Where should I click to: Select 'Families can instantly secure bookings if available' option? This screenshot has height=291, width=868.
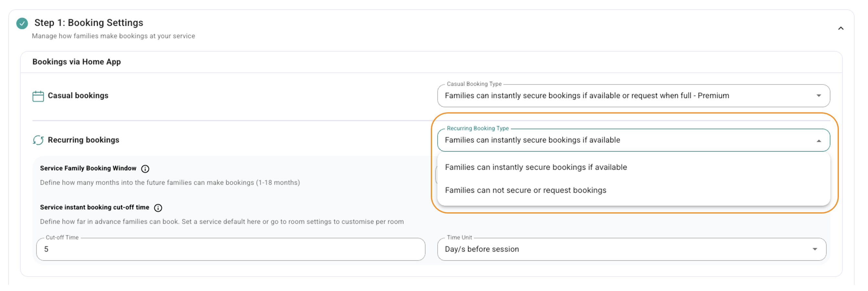click(633, 167)
